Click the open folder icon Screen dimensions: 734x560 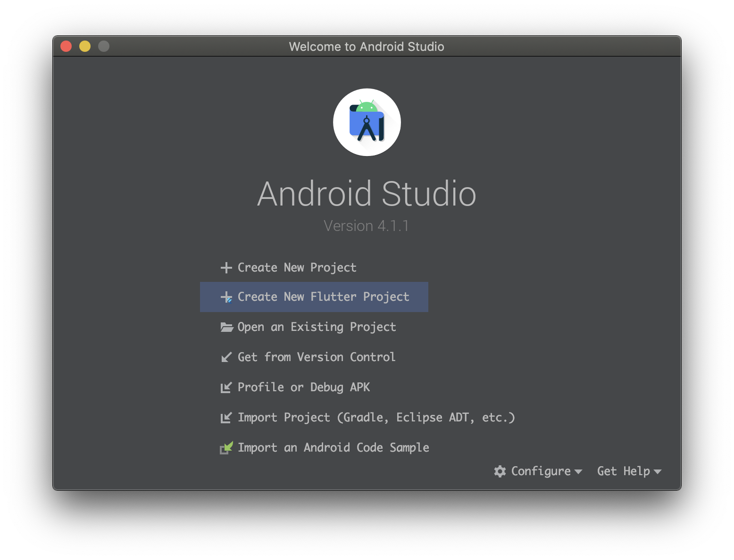tap(227, 327)
